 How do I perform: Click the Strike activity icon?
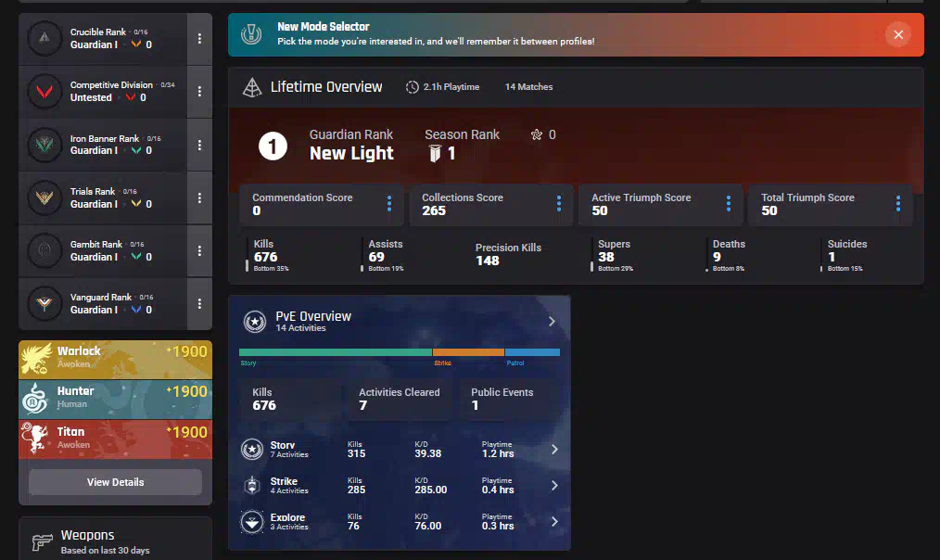(252, 486)
